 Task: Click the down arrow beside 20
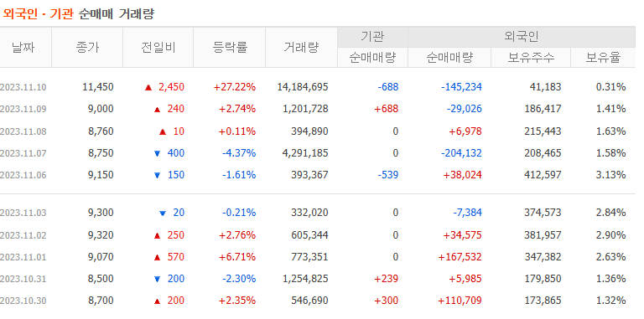tap(163, 214)
